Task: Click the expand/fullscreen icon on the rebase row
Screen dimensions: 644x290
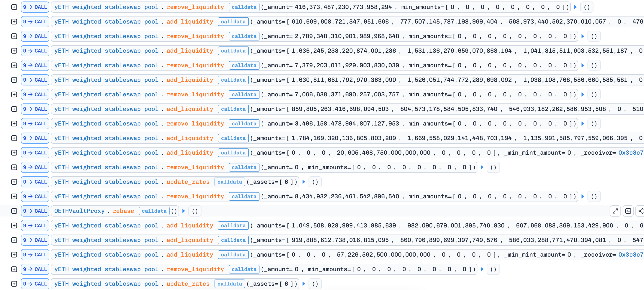Action: pos(615,211)
